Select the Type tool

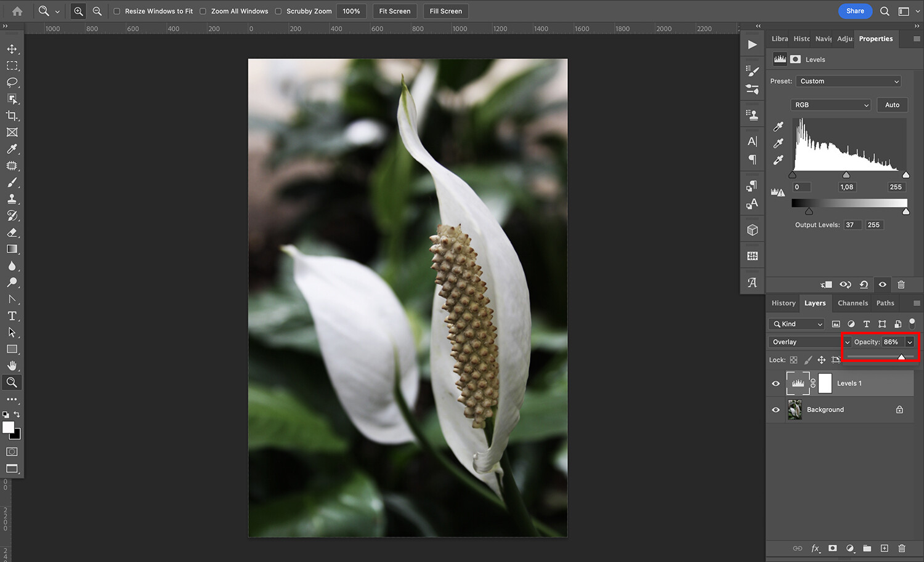[12, 316]
